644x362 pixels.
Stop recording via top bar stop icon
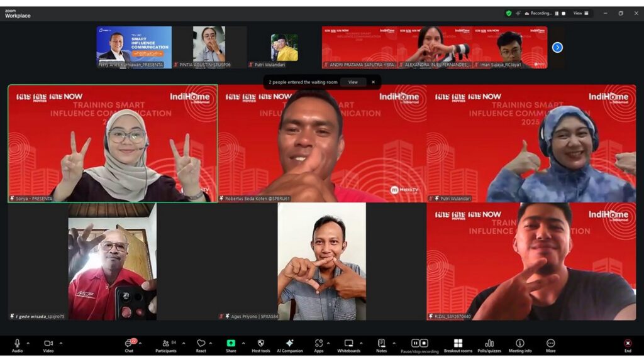click(563, 13)
